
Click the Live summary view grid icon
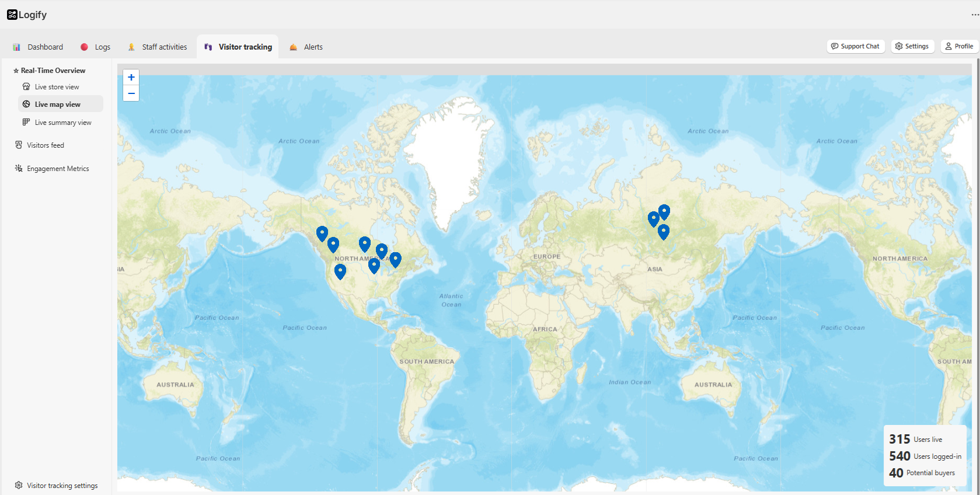pyautogui.click(x=26, y=122)
